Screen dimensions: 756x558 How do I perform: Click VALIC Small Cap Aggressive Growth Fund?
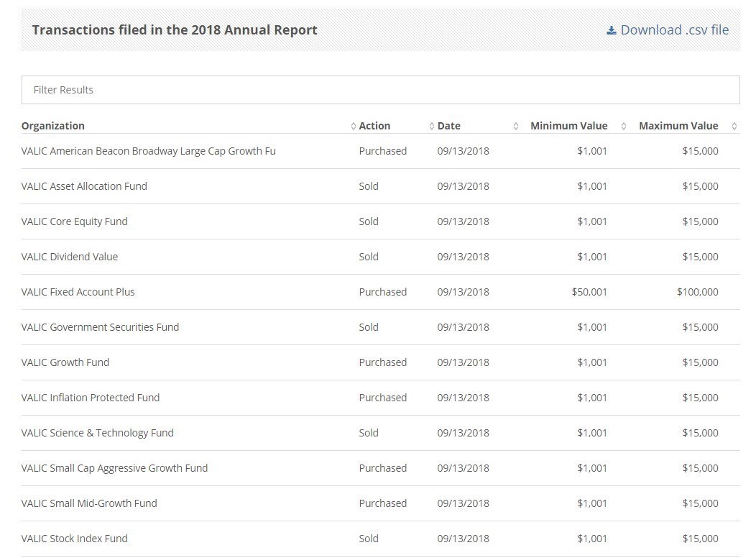coord(114,468)
